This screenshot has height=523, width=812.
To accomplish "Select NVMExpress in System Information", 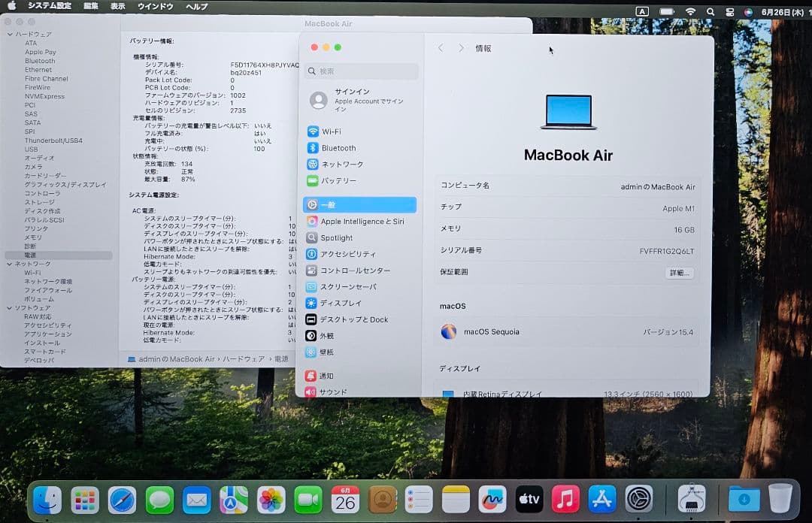I will (44, 96).
